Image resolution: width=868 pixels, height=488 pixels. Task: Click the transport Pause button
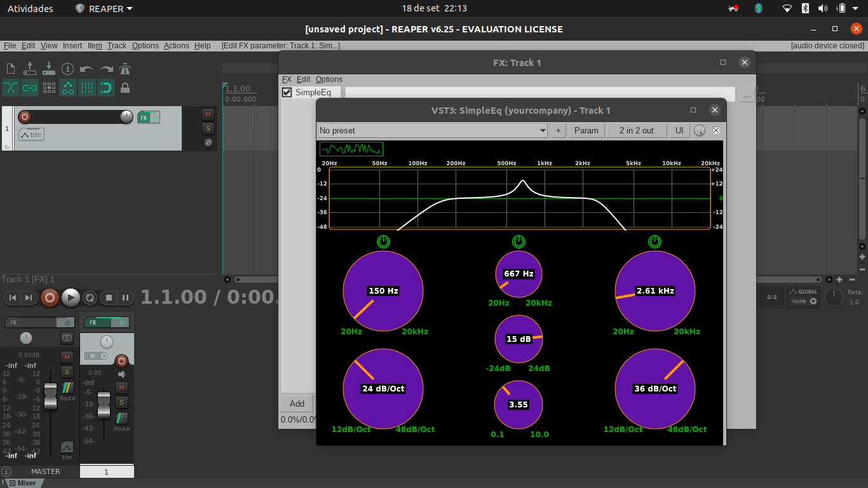click(125, 297)
